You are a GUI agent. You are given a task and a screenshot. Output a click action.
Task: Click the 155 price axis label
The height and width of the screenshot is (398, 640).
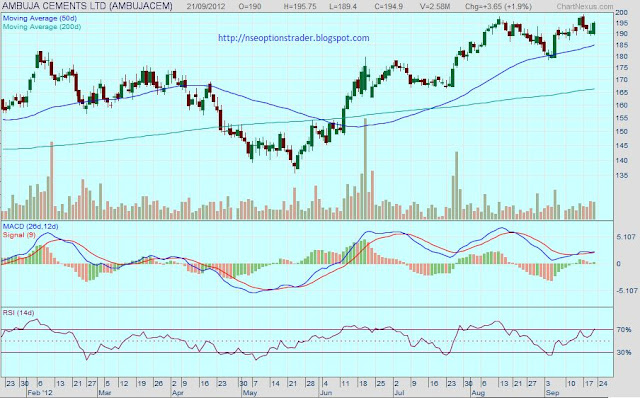pos(621,118)
